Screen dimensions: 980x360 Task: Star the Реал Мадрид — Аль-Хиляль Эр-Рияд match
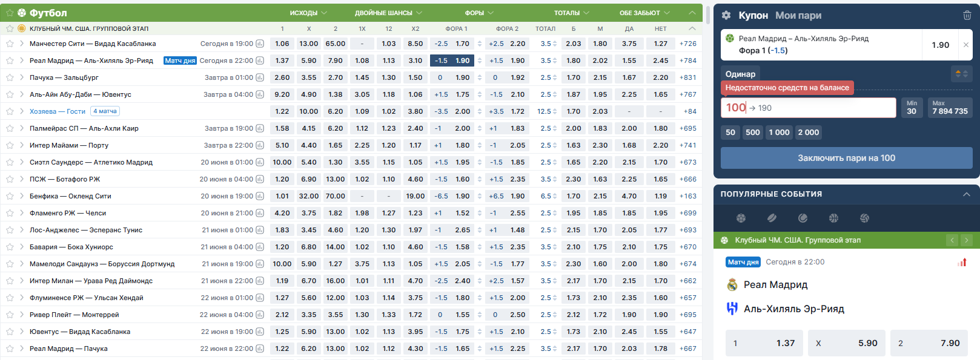10,61
